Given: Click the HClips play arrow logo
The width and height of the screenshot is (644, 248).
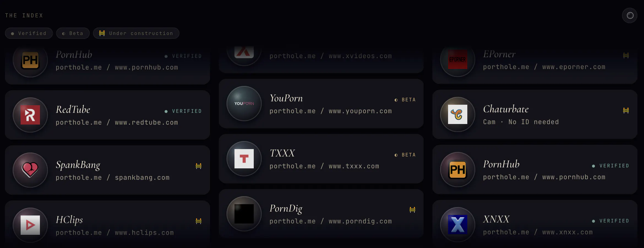Looking at the screenshot, I should (30, 225).
